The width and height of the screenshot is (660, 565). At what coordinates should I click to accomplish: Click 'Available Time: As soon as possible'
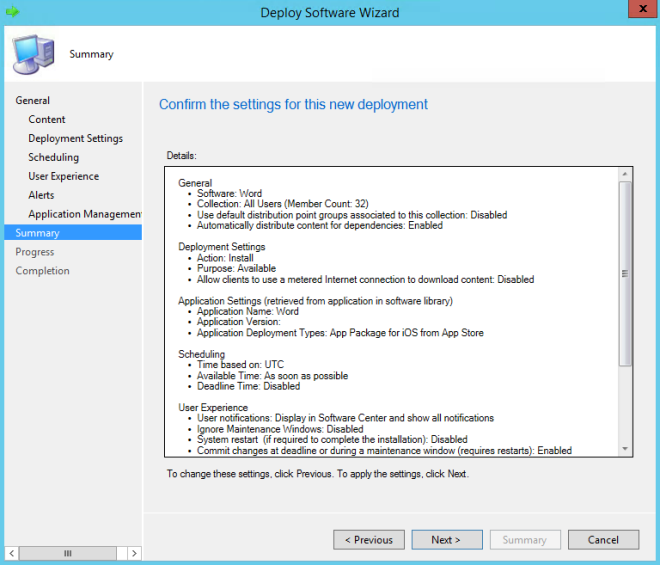coord(272,376)
